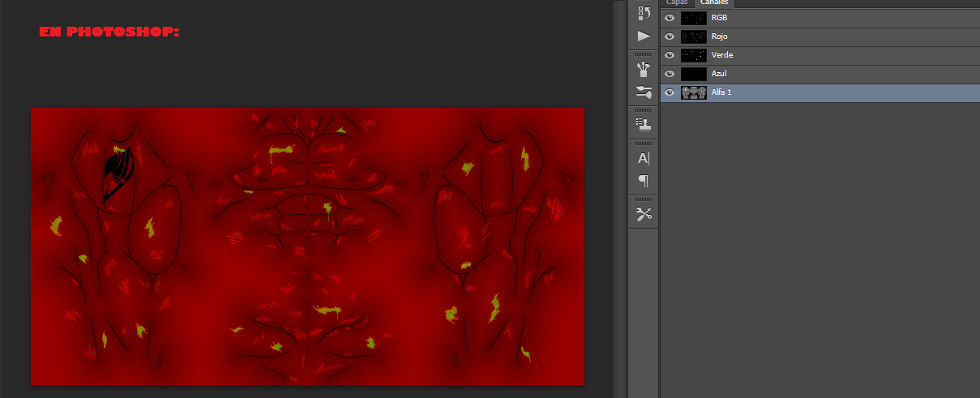
Task: Select the RGB channel name
Action: pyautogui.click(x=719, y=18)
